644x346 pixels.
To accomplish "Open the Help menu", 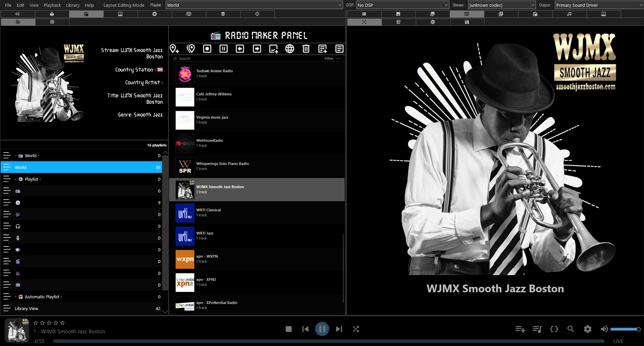I will coord(89,5).
